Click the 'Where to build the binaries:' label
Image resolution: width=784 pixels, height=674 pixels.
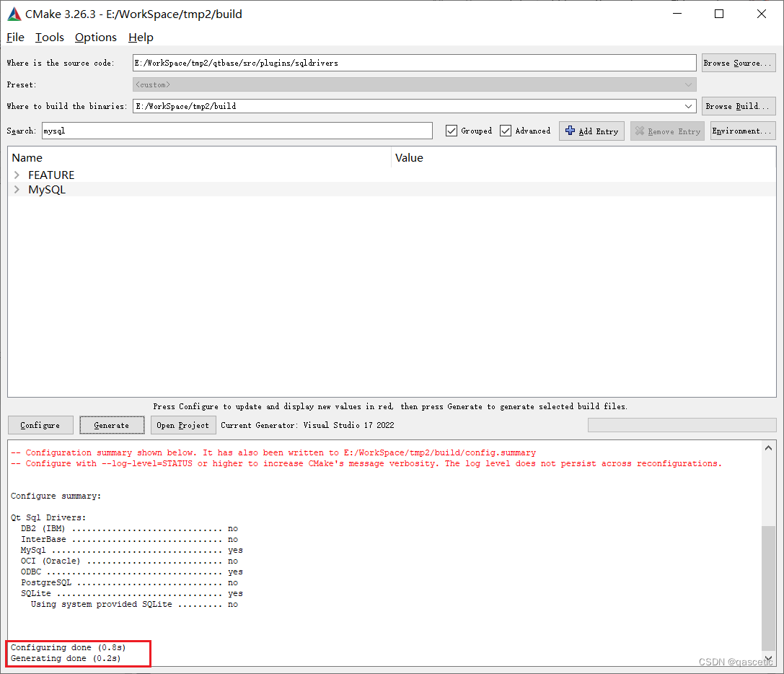(x=67, y=106)
